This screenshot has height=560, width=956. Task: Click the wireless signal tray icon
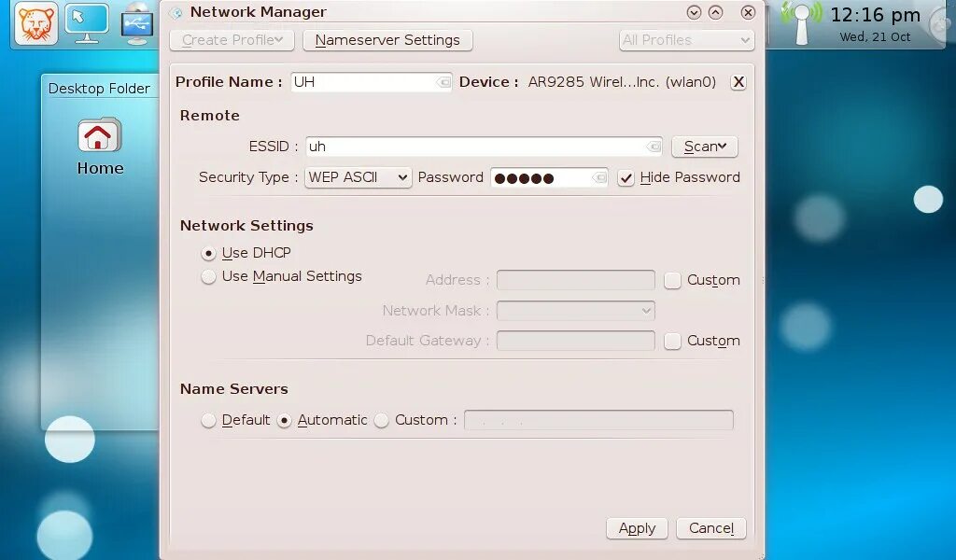[x=802, y=23]
